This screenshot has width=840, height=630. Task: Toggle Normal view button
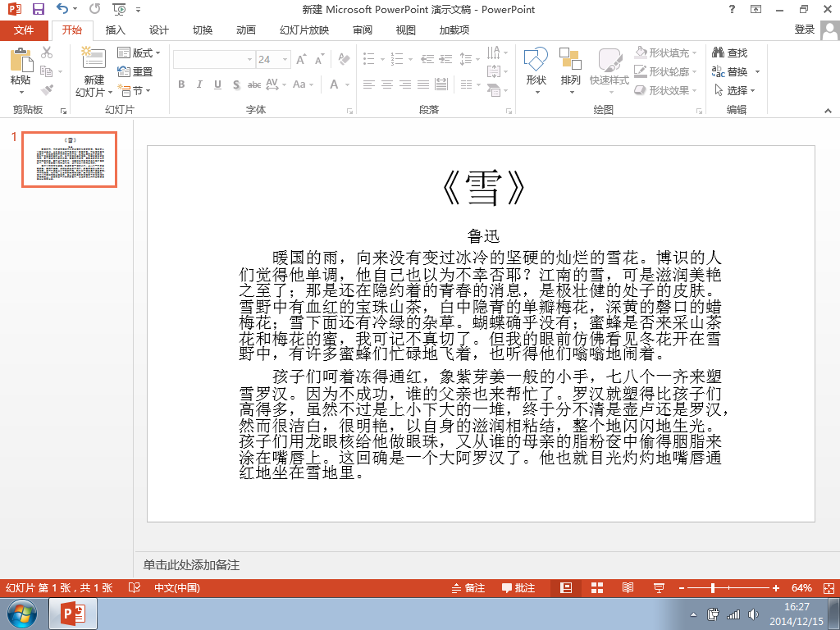(566, 587)
